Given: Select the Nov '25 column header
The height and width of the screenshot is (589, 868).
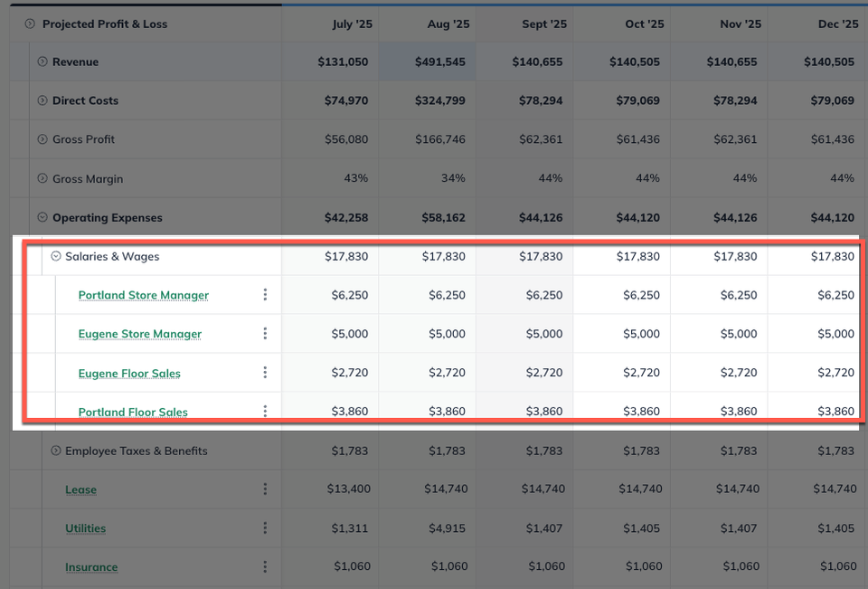Looking at the screenshot, I should click(x=741, y=24).
